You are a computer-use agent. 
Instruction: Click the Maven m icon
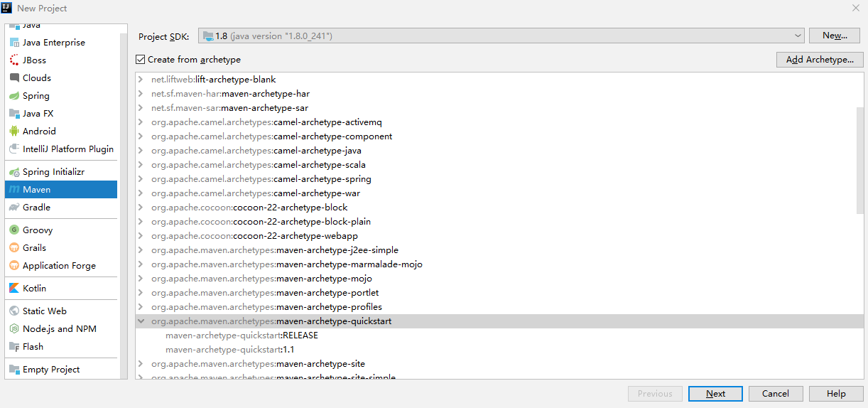(14, 190)
